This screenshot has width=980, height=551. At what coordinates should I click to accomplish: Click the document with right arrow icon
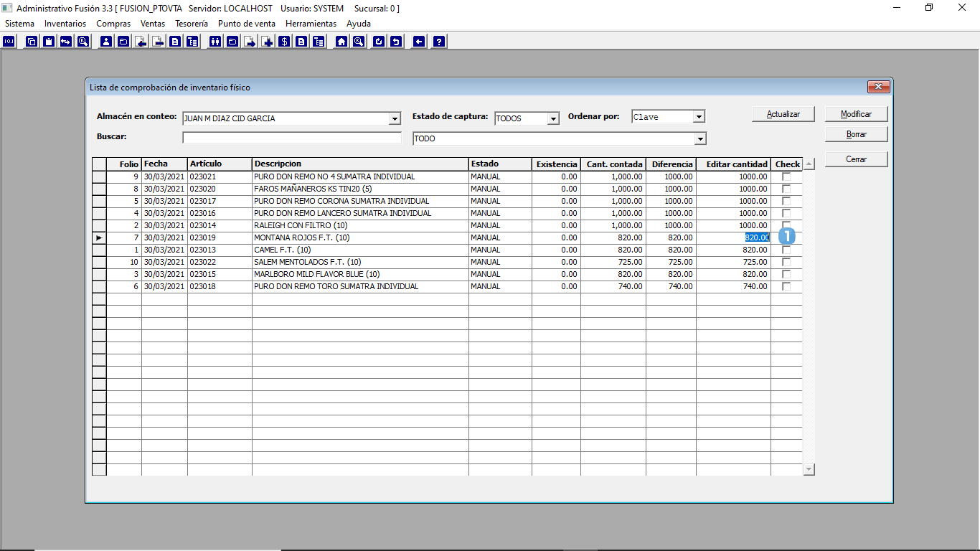(250, 42)
